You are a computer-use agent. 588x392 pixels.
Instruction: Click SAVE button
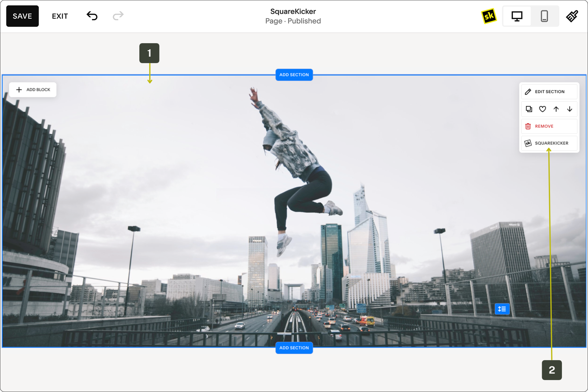(x=22, y=16)
